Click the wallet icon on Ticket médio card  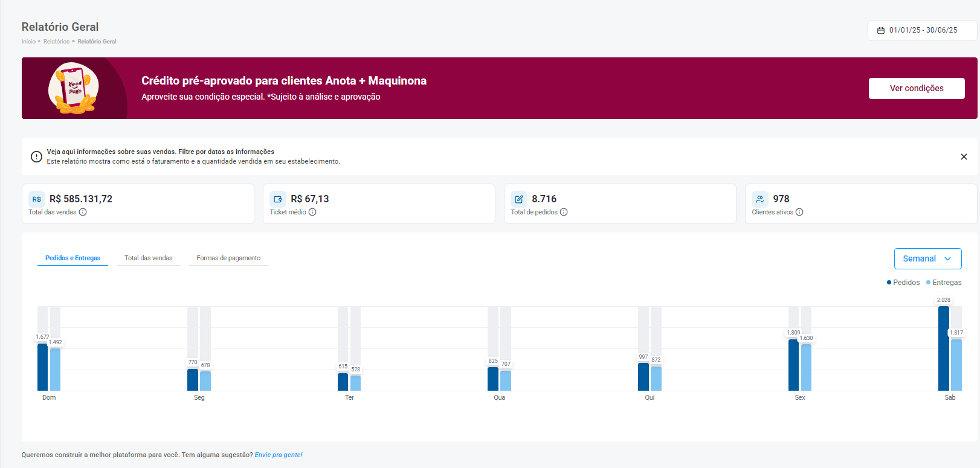278,199
